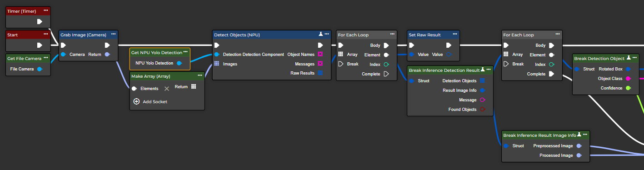Select the Detect Objects (NPU) node title
The height and width of the screenshot is (170, 644).
pos(237,35)
